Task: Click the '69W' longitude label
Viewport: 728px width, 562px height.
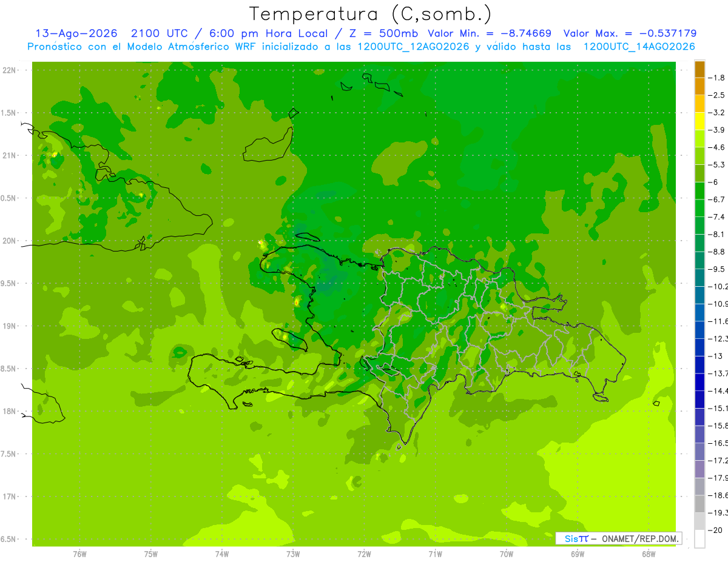Action: tap(578, 554)
